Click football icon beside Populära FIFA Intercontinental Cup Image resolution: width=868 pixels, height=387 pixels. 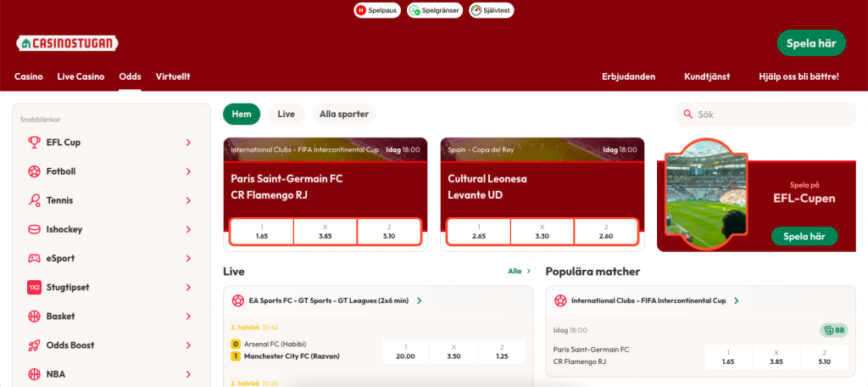pyautogui.click(x=560, y=300)
